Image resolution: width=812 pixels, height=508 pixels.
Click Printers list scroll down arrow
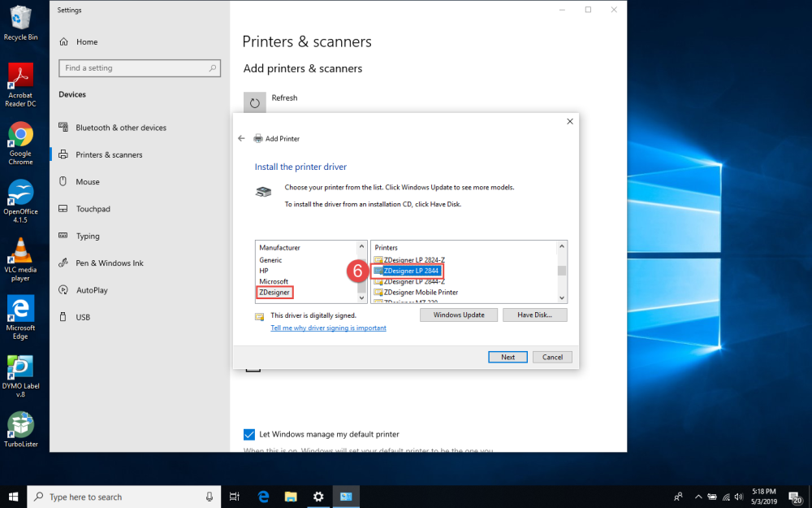(562, 298)
